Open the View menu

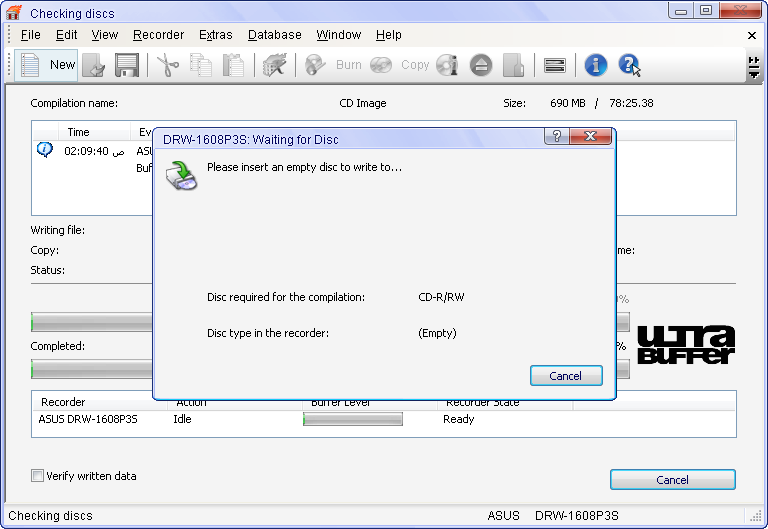pyautogui.click(x=104, y=35)
